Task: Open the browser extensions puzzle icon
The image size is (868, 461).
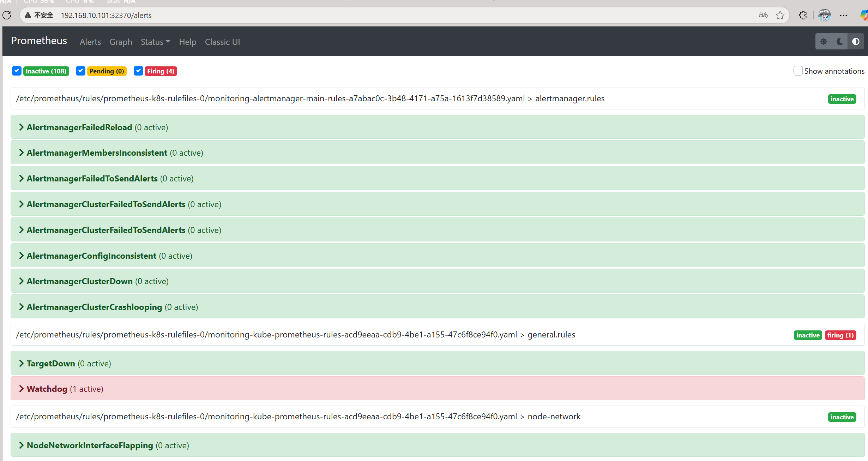Action: click(803, 15)
